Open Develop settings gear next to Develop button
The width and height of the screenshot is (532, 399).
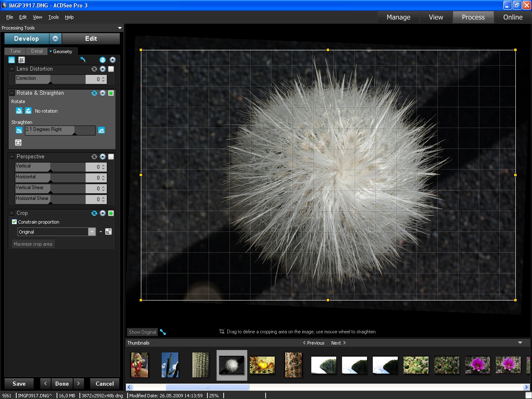[x=55, y=38]
